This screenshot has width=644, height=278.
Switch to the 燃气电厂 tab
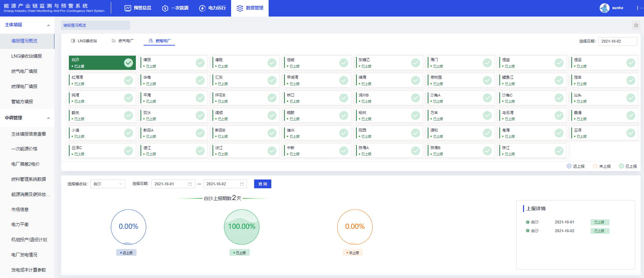(x=123, y=41)
